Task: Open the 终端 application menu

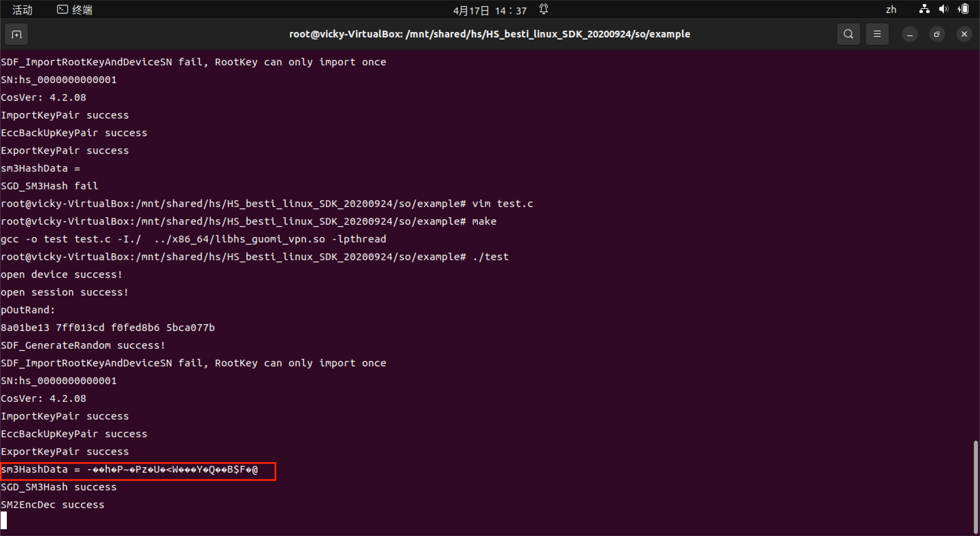Action: point(82,10)
